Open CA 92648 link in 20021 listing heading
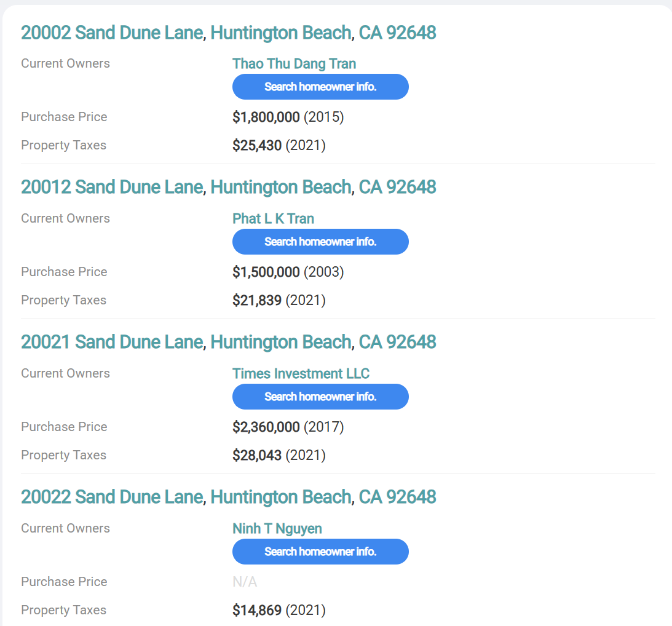 click(397, 343)
